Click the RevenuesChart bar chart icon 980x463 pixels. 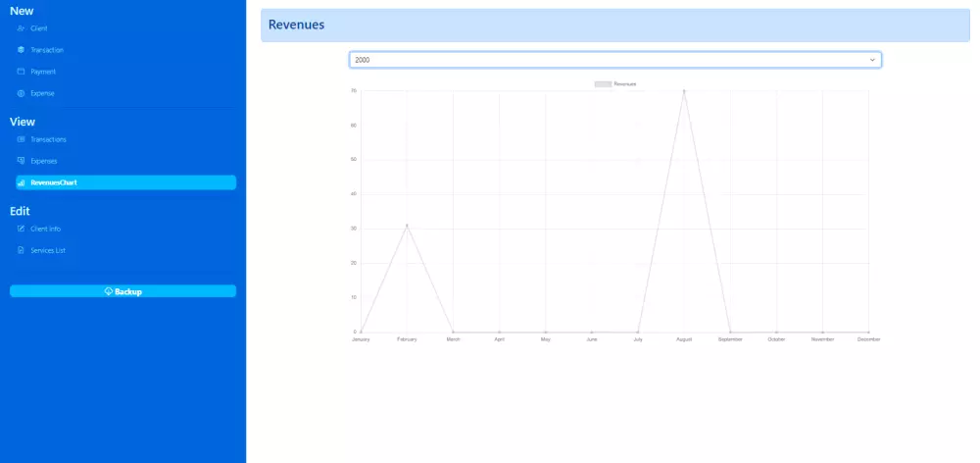click(21, 182)
